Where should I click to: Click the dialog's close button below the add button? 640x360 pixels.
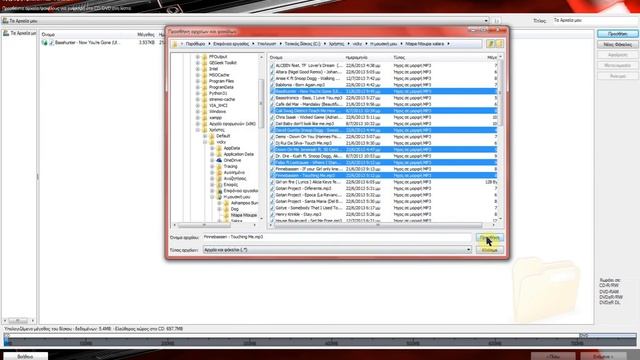coord(489,250)
